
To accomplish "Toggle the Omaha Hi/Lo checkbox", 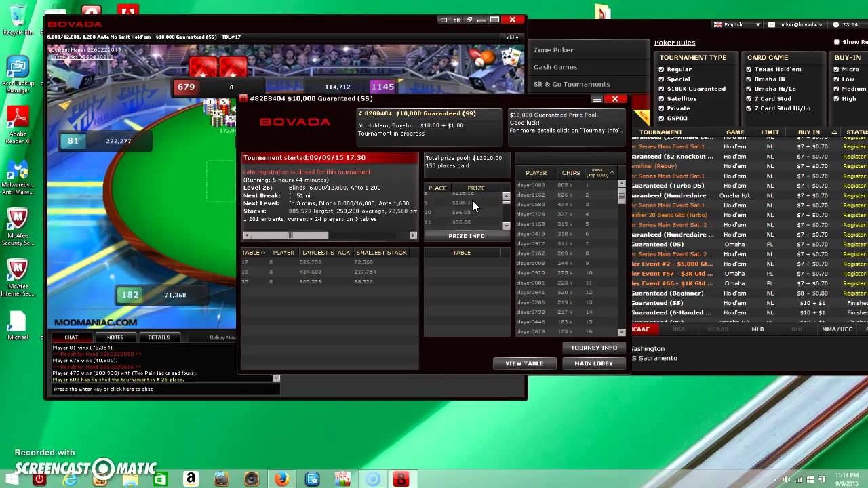I will 749,89.
